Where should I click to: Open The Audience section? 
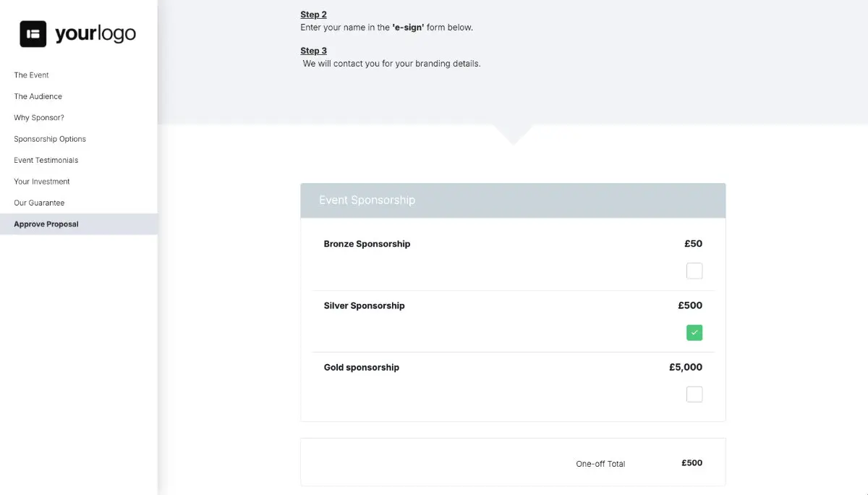(37, 96)
